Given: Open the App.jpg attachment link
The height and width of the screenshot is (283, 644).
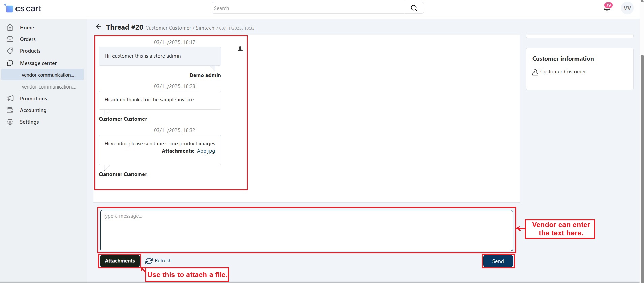Looking at the screenshot, I should point(206,151).
